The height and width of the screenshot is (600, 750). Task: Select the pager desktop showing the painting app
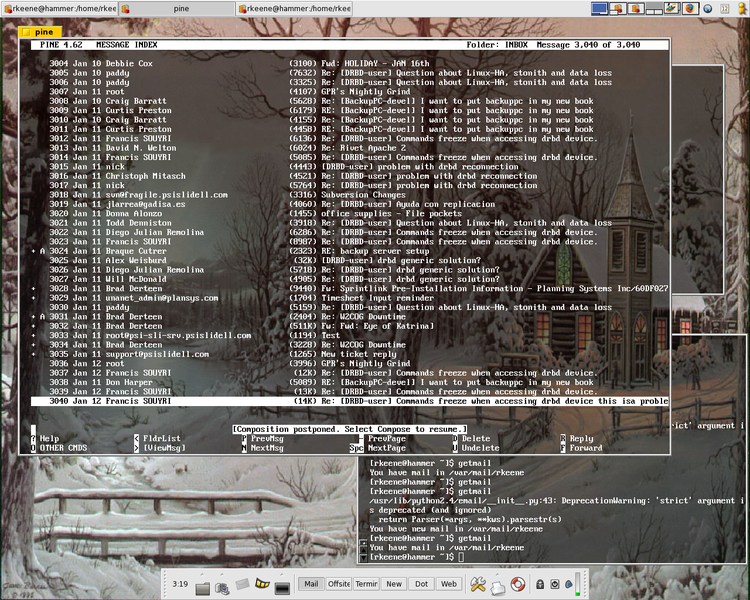point(672,8)
